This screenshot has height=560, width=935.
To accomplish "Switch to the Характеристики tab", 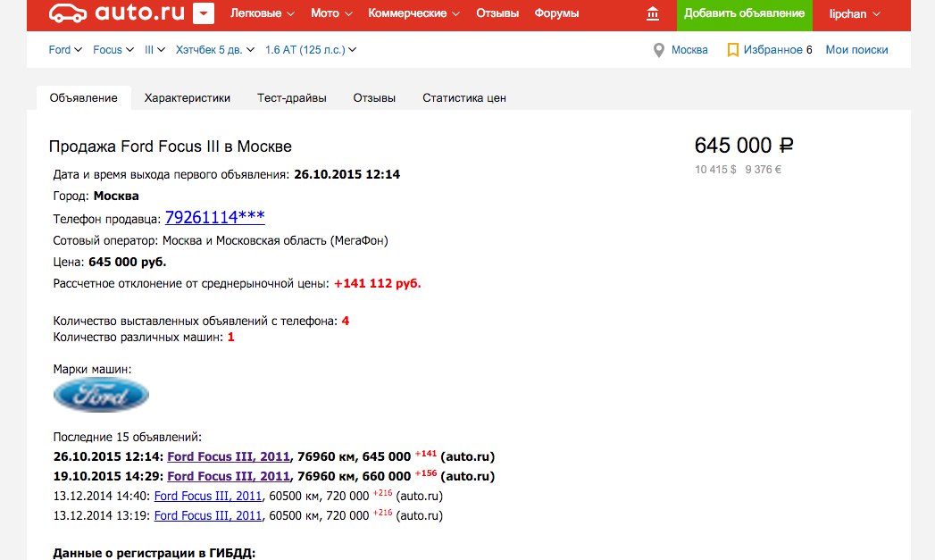I will pos(188,98).
